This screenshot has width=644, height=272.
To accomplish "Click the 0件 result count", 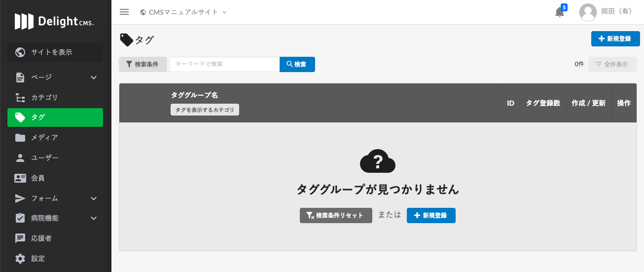I will pos(579,64).
